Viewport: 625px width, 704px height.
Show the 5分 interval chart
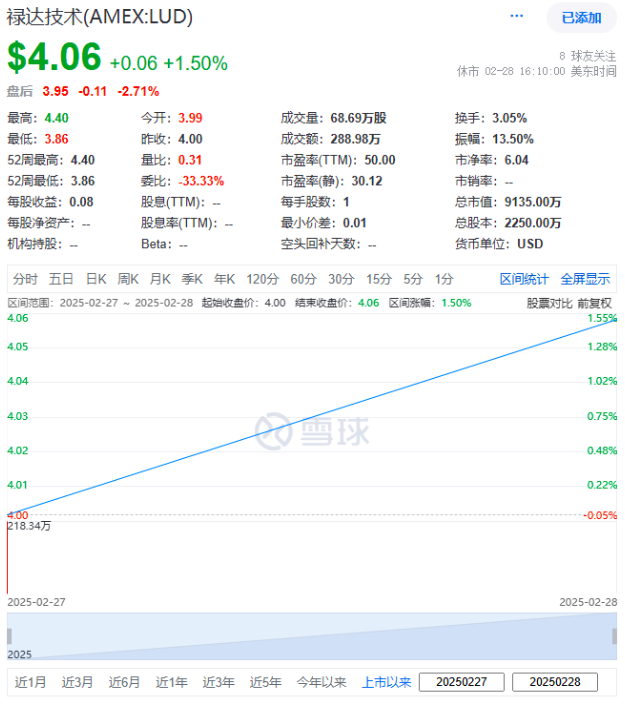(413, 279)
